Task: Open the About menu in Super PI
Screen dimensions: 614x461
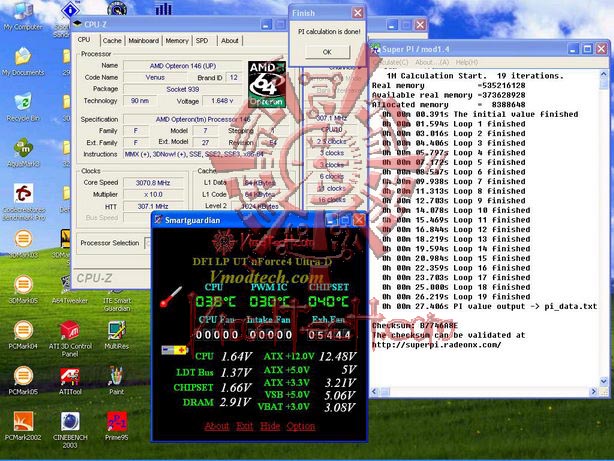Action: pyautogui.click(x=432, y=62)
